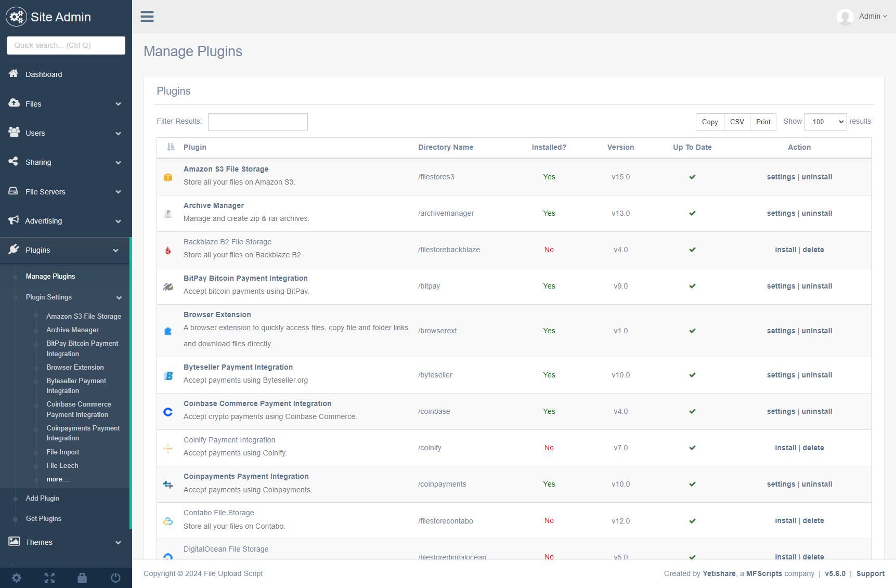Image resolution: width=896 pixels, height=588 pixels.
Task: Click the lock icon in the sidebar footer
Action: coord(82,578)
